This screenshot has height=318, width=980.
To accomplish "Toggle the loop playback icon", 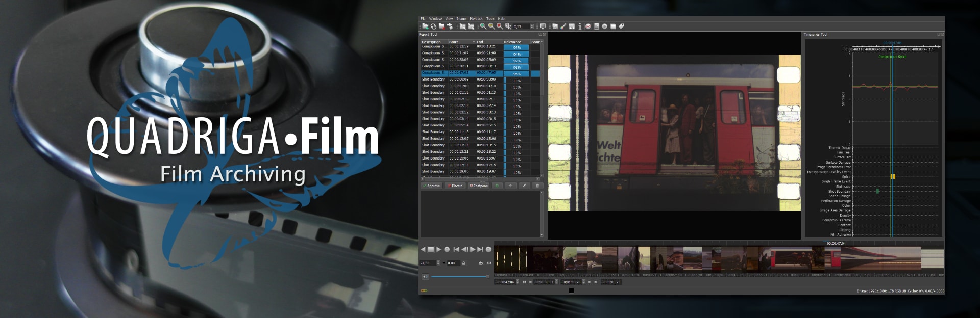I will (x=481, y=263).
